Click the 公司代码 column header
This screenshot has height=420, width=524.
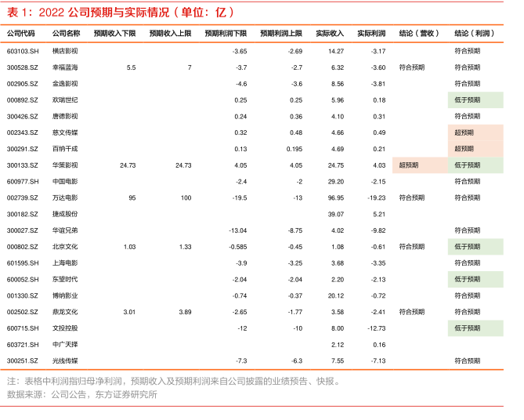point(21,34)
